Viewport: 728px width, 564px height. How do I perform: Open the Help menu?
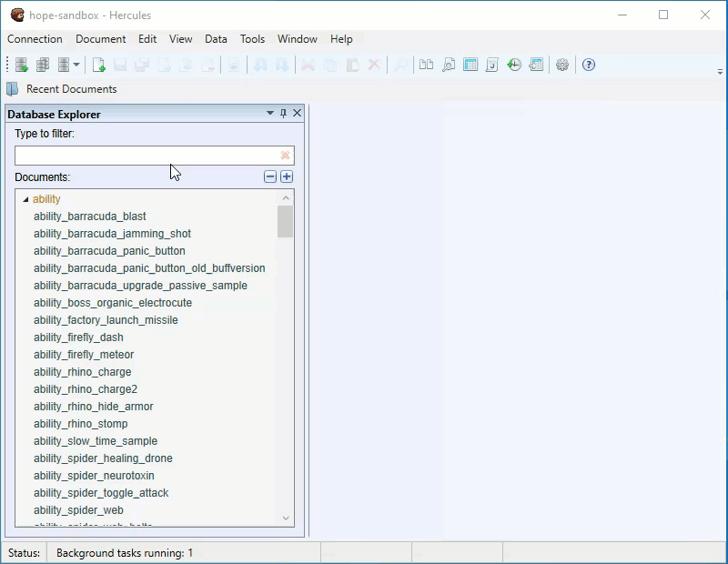(x=341, y=39)
